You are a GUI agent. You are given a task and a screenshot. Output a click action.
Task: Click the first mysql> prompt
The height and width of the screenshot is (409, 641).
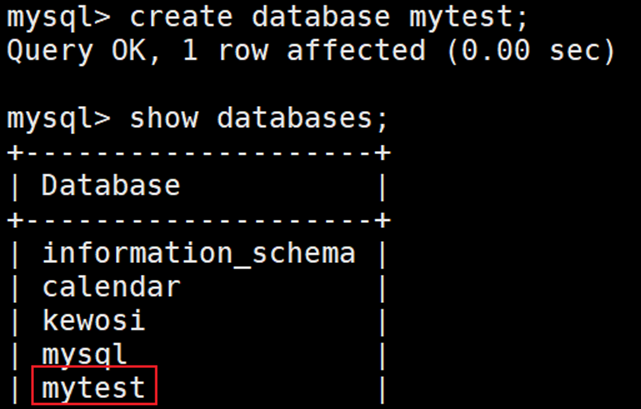coord(58,17)
